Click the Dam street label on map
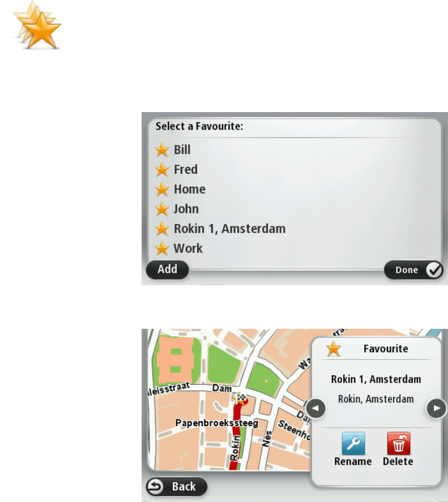The width and height of the screenshot is (448, 502). [222, 388]
